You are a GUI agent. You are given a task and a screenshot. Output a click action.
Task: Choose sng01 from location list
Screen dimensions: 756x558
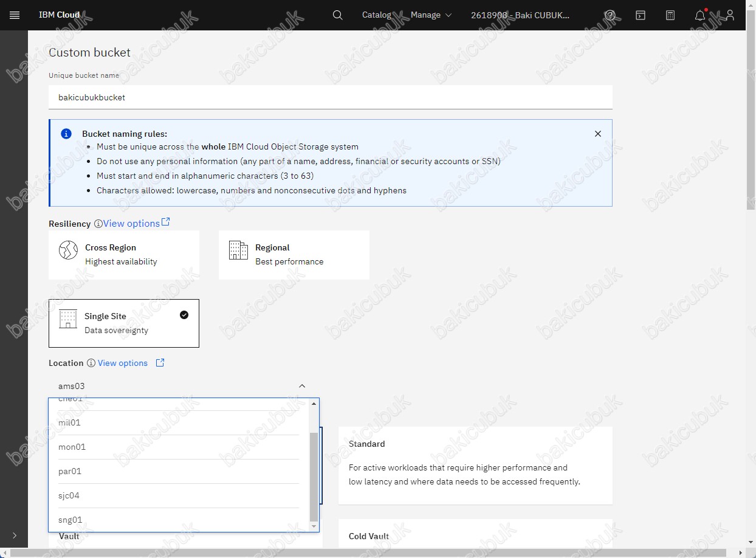coord(179,520)
